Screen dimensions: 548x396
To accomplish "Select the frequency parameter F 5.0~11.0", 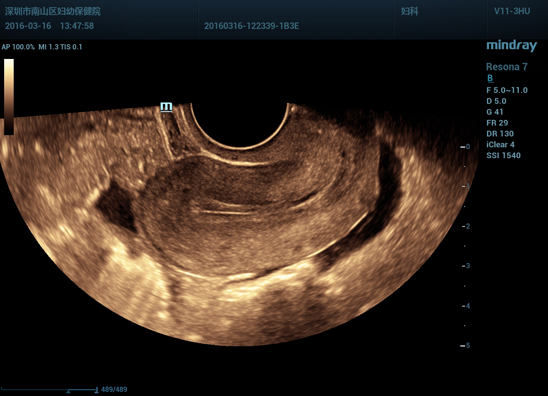I will (x=507, y=90).
